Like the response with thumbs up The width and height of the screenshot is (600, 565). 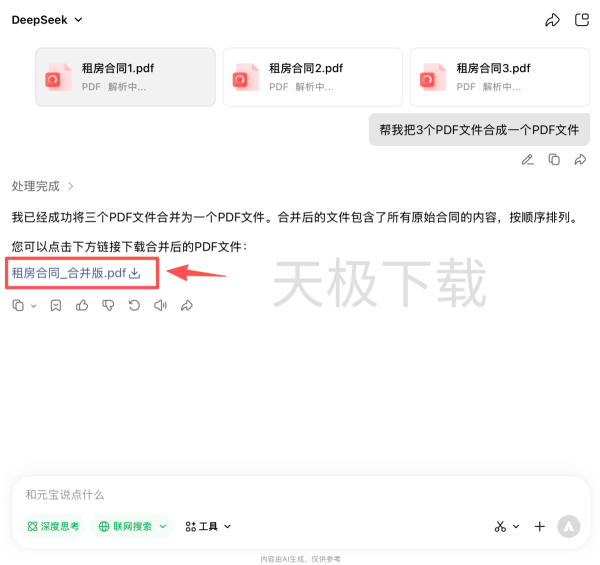click(82, 305)
